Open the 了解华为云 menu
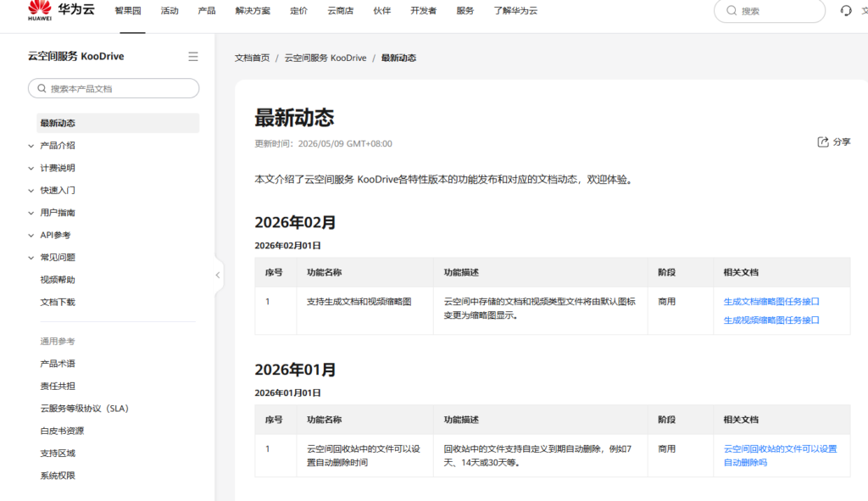868x501 pixels. tap(515, 10)
